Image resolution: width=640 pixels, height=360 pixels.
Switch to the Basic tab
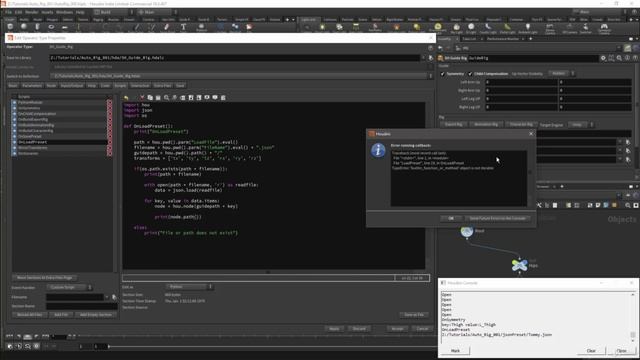coord(13,86)
